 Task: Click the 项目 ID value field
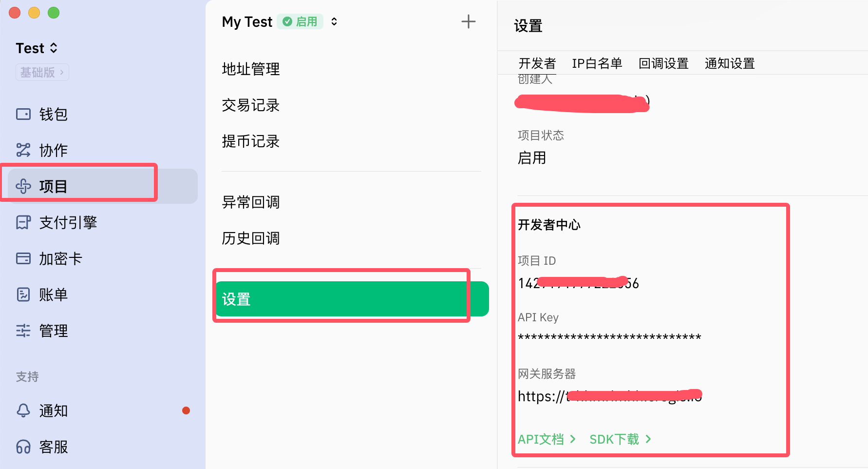[x=577, y=283]
